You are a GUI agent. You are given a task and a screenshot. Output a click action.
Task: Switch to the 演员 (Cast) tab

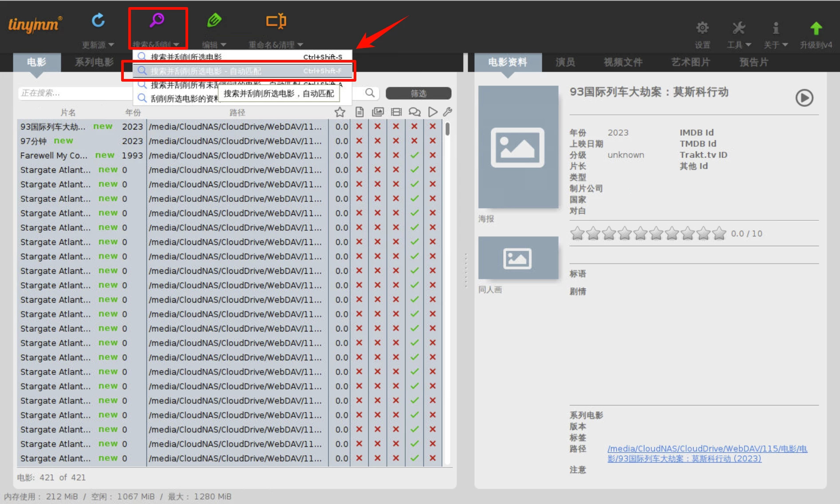pyautogui.click(x=565, y=62)
